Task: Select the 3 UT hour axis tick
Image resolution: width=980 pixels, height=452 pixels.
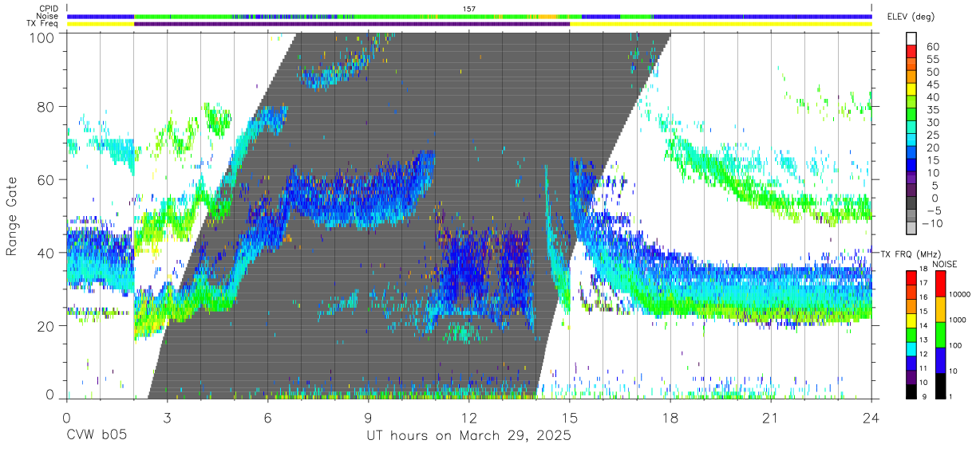Action: pyautogui.click(x=167, y=418)
